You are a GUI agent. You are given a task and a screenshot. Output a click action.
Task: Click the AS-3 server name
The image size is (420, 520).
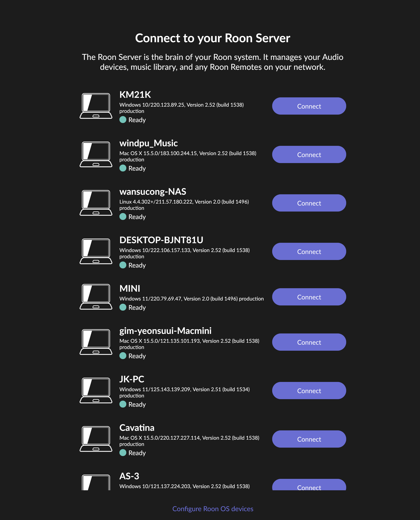[x=129, y=476]
